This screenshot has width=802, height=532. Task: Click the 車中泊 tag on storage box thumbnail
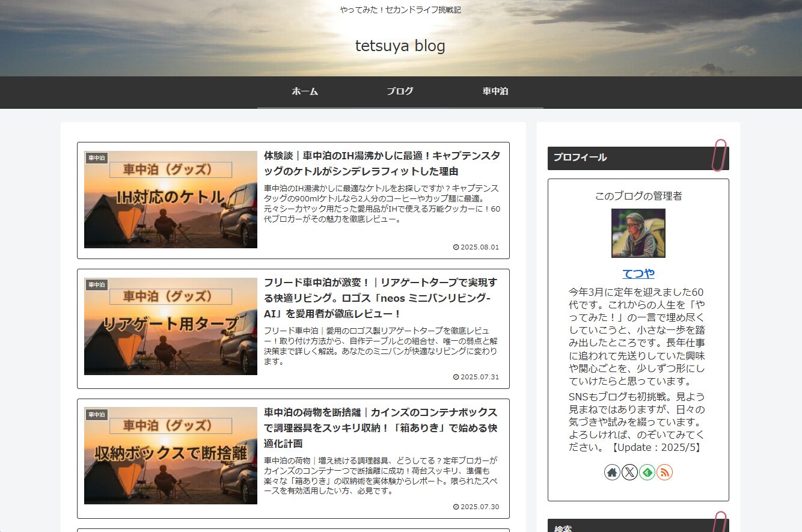[96, 415]
